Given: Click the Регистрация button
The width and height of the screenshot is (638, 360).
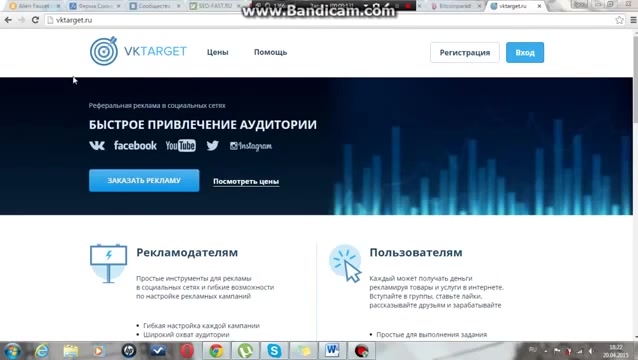Looking at the screenshot, I should tap(465, 52).
